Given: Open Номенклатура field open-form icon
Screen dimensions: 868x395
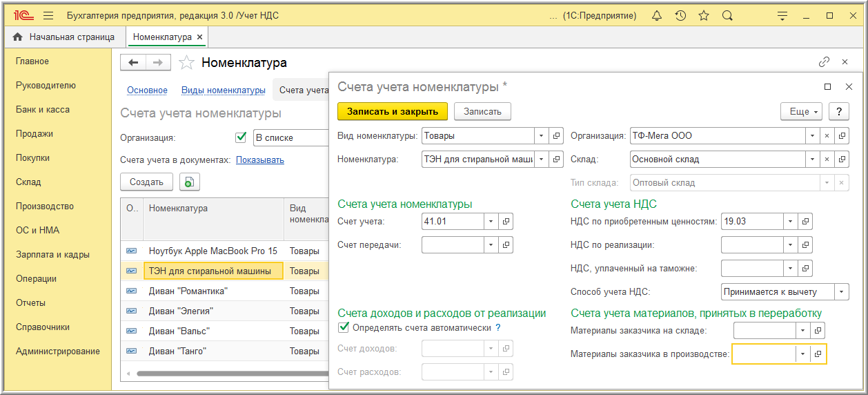Looking at the screenshot, I should (x=557, y=159).
